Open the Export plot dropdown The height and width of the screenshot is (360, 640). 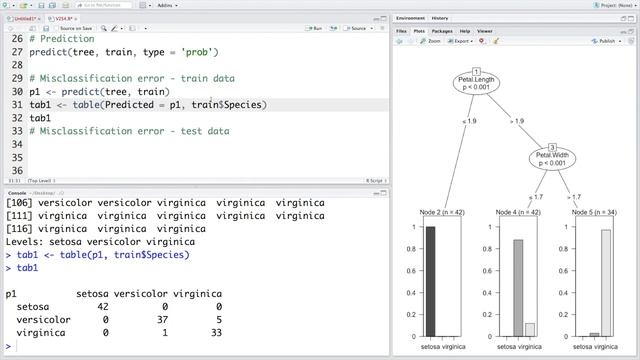(460, 41)
